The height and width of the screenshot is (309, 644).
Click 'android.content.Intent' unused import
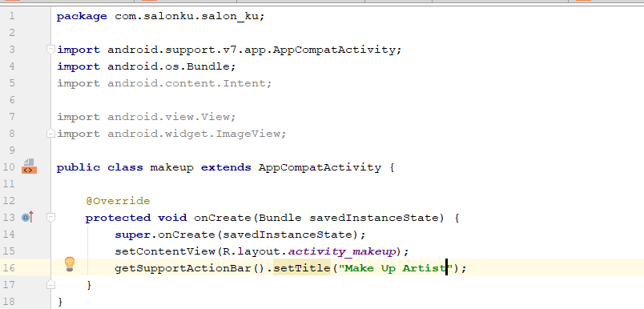187,83
